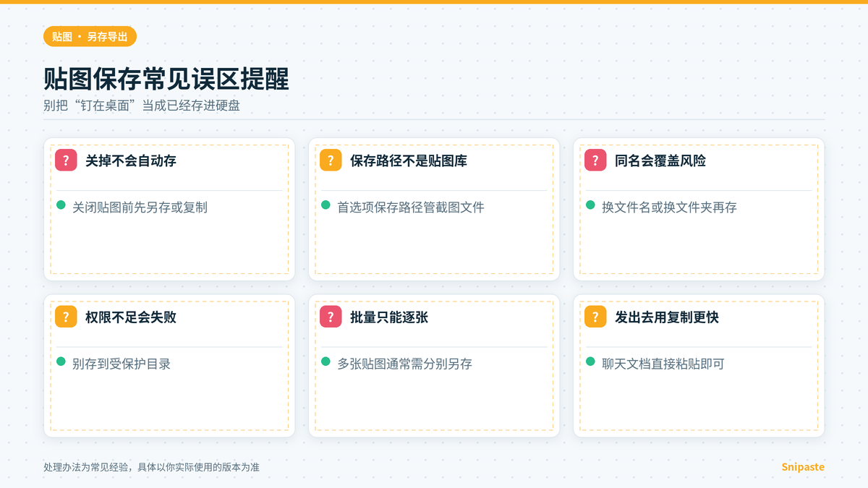Click the Snipaste brand text
The image size is (868, 488).
pos(803,467)
